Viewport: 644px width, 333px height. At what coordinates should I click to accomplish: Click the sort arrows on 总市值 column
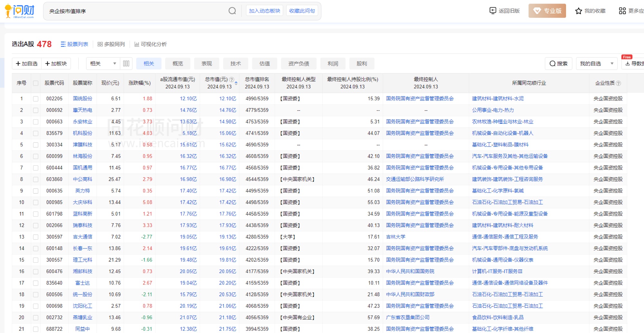click(x=236, y=83)
